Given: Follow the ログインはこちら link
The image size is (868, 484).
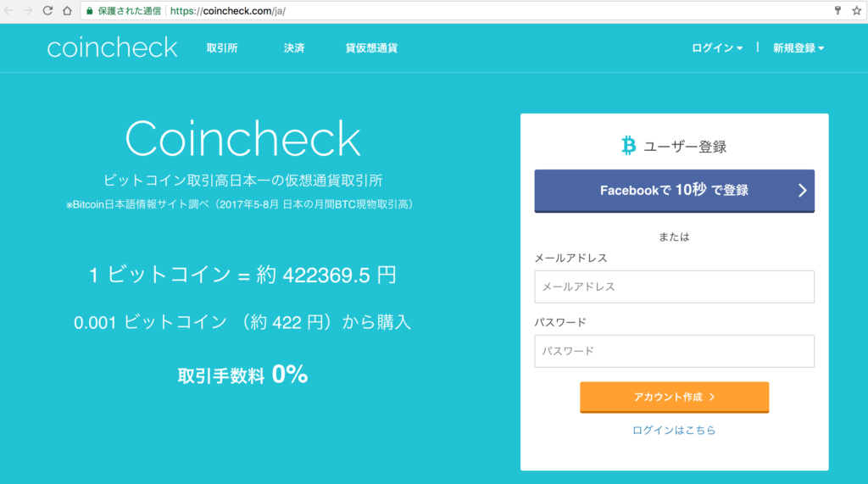Looking at the screenshot, I should coord(674,431).
